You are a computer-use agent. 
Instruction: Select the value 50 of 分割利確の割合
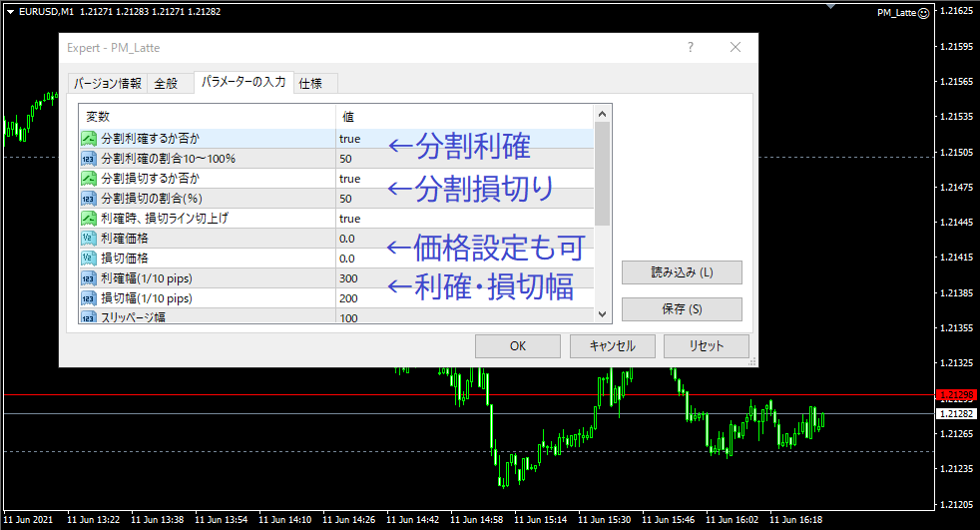coord(345,159)
